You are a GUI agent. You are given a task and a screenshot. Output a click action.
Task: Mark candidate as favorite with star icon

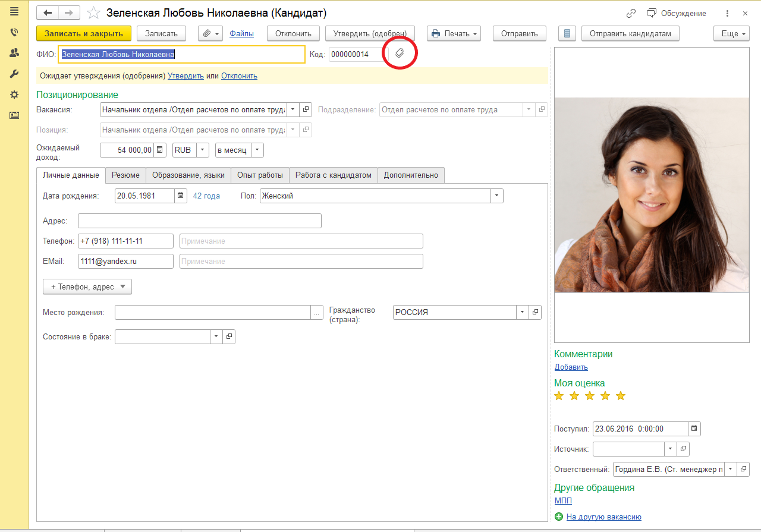coord(93,13)
